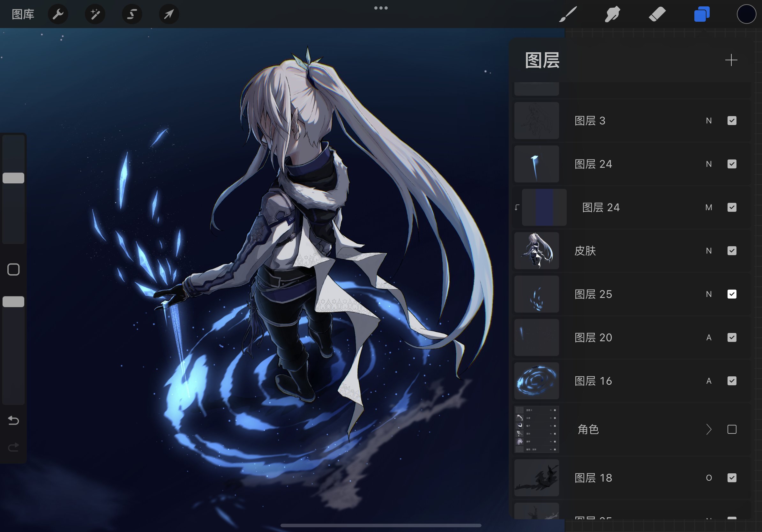Show the 角色 group by checking its box
The width and height of the screenshot is (762, 532).
[x=732, y=430]
